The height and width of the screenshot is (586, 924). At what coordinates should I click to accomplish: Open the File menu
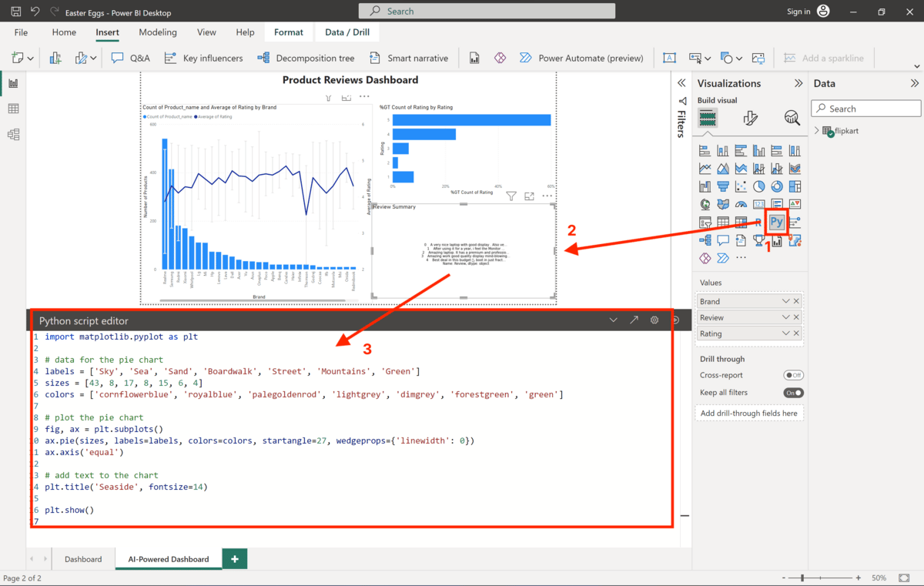21,32
